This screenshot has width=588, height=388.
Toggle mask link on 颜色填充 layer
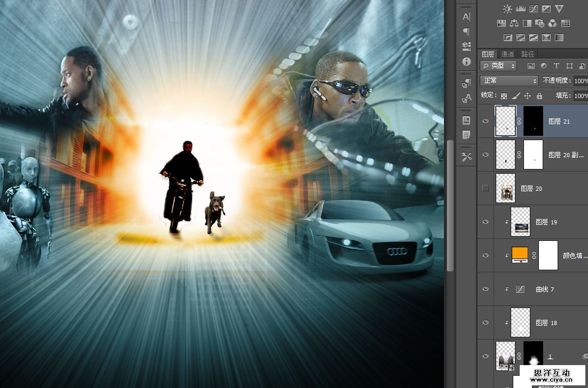point(534,255)
